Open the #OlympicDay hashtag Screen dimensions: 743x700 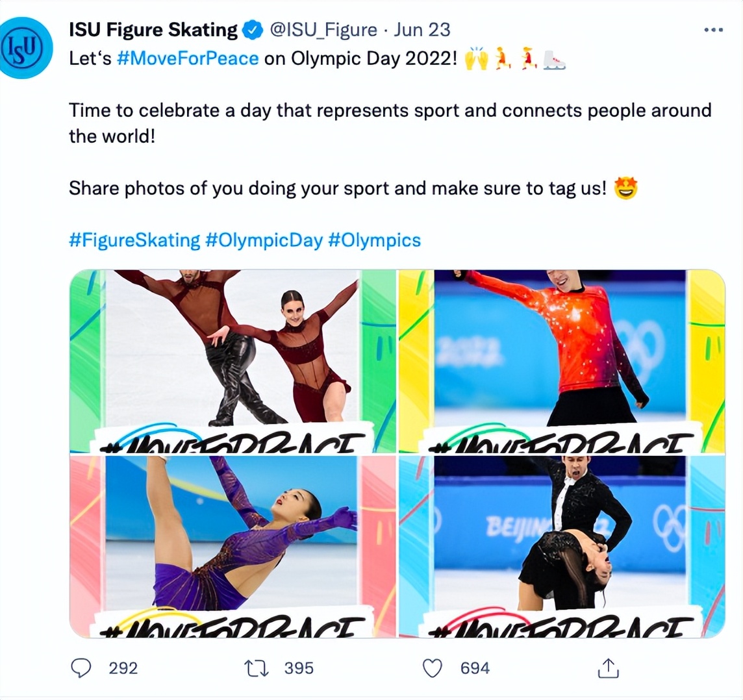point(264,240)
